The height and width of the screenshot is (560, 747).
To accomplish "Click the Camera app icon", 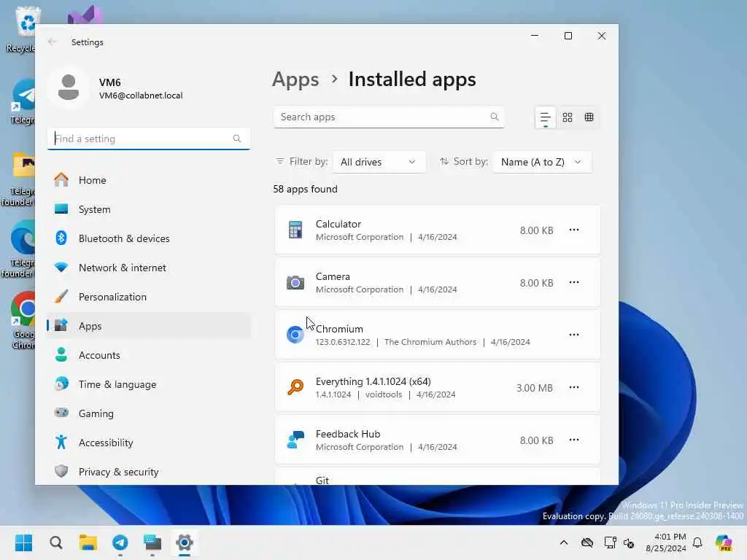I will pyautogui.click(x=295, y=283).
